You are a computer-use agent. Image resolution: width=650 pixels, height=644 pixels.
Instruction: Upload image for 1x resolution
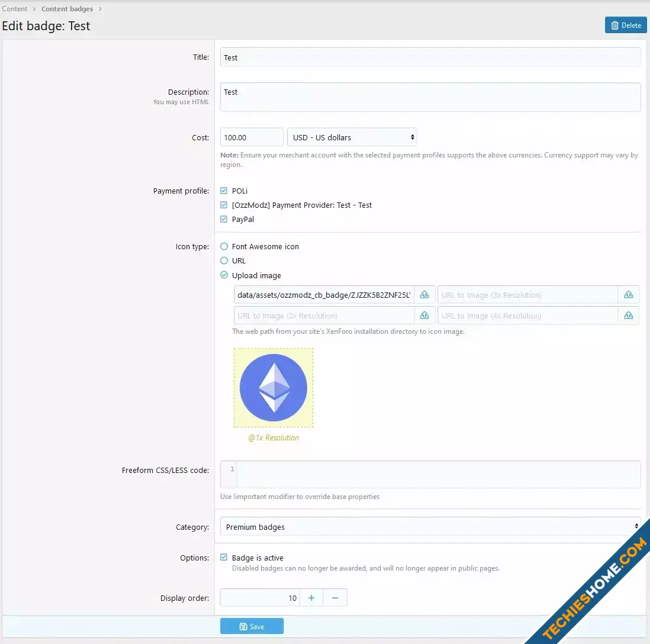pos(424,295)
